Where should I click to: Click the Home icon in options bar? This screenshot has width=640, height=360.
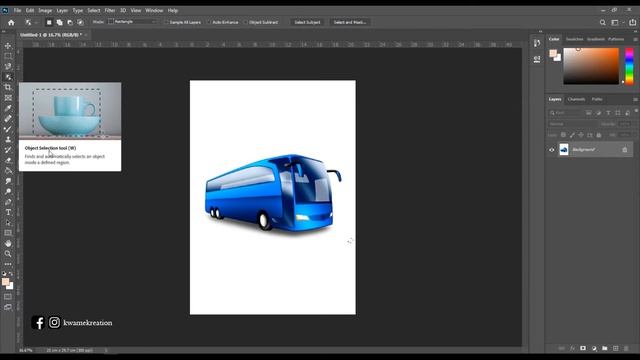tap(11, 22)
